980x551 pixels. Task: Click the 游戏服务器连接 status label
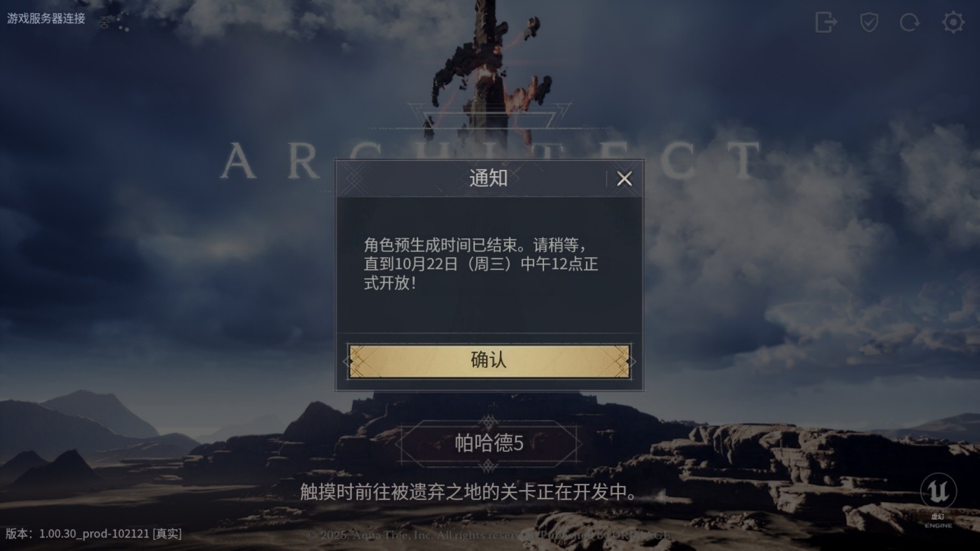[x=46, y=19]
